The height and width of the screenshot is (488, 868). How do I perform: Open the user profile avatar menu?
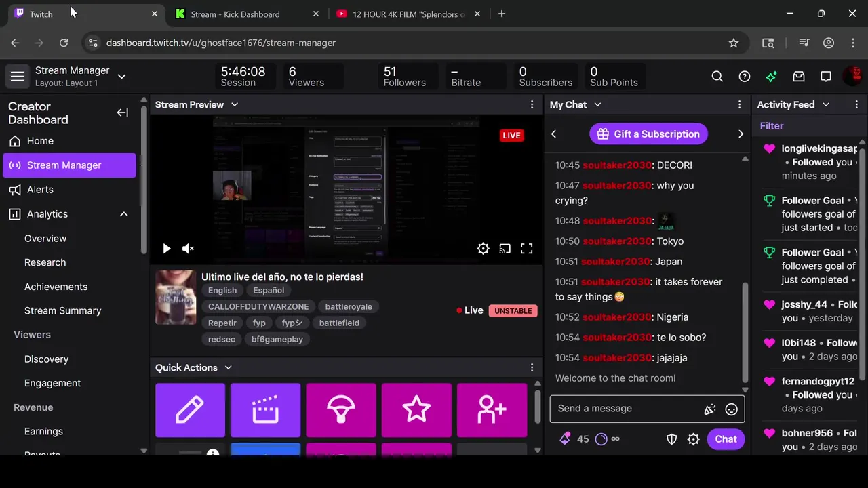(x=853, y=76)
